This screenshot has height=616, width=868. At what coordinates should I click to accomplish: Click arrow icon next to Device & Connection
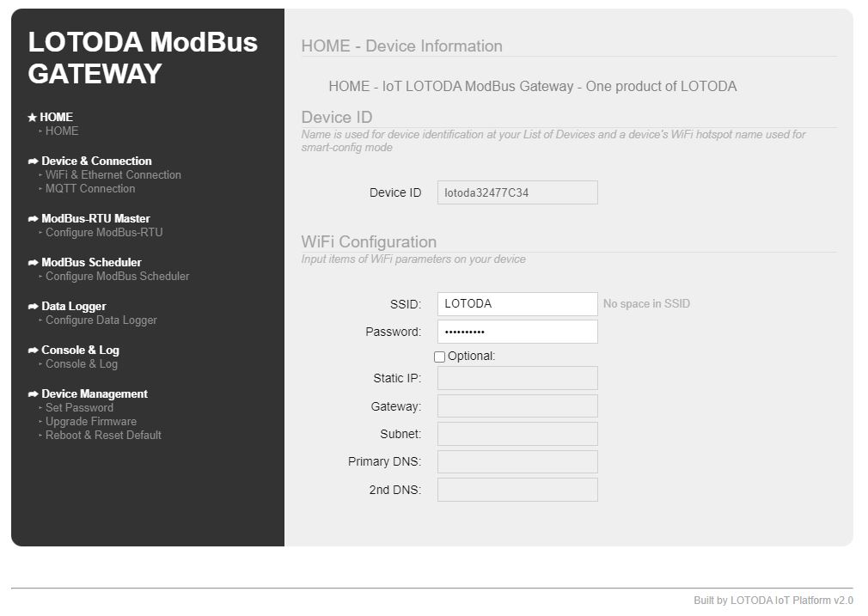click(x=33, y=162)
